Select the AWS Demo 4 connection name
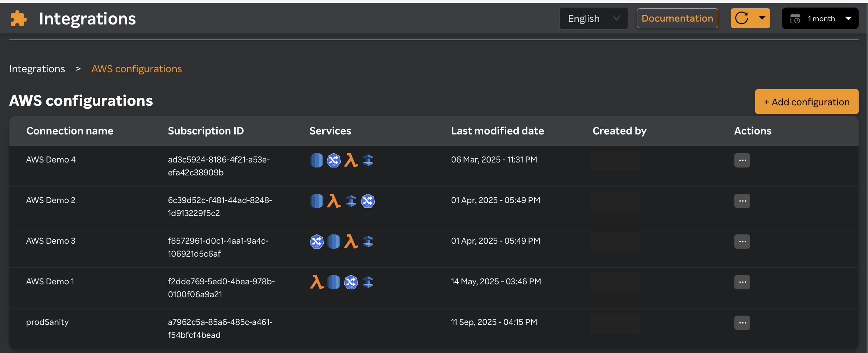Screen dimensions: 868x353 51,160
